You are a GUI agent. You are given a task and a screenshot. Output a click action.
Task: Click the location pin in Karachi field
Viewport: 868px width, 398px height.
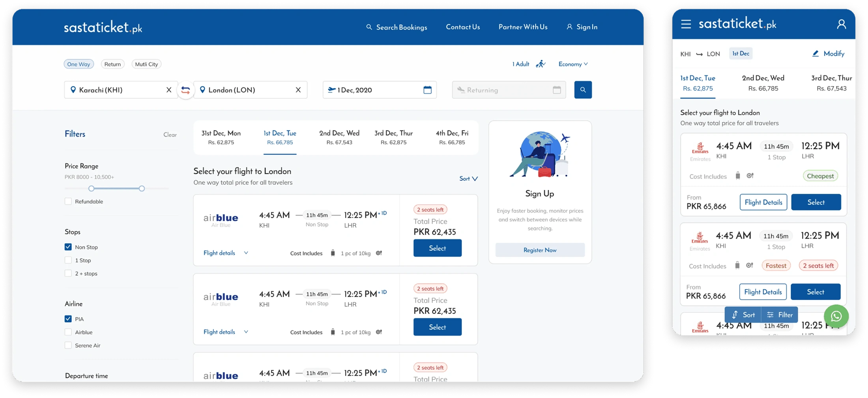(x=73, y=90)
